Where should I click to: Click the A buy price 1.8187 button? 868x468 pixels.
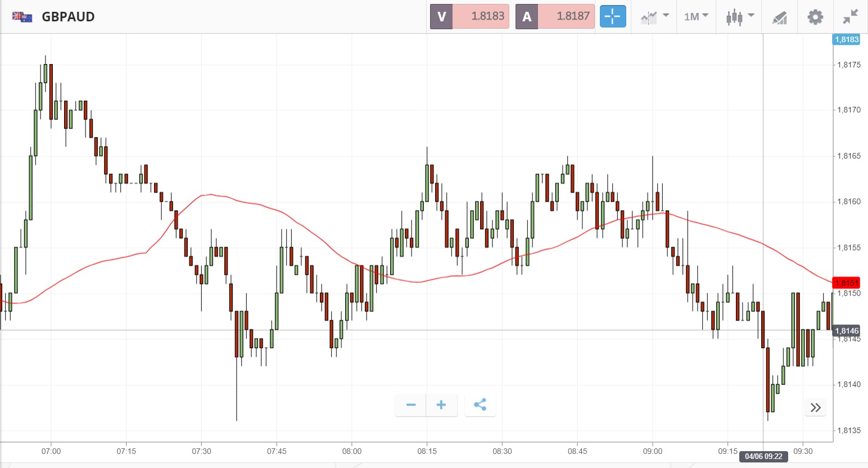pos(555,17)
